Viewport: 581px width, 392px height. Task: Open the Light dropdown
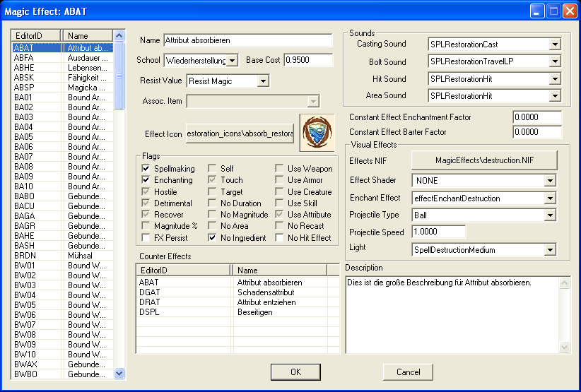point(550,250)
